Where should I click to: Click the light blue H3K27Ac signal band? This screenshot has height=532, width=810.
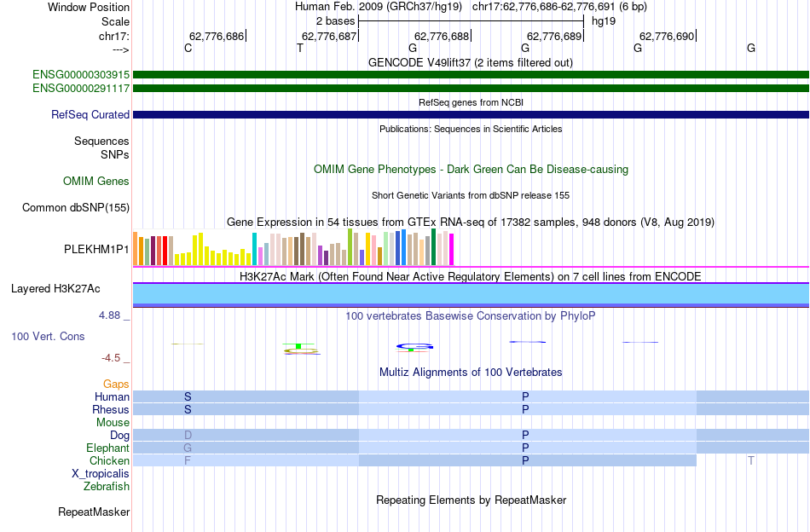(471, 294)
